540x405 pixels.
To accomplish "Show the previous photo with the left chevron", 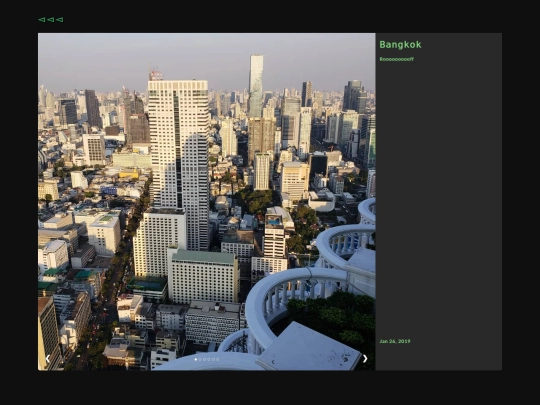I will click(48, 359).
